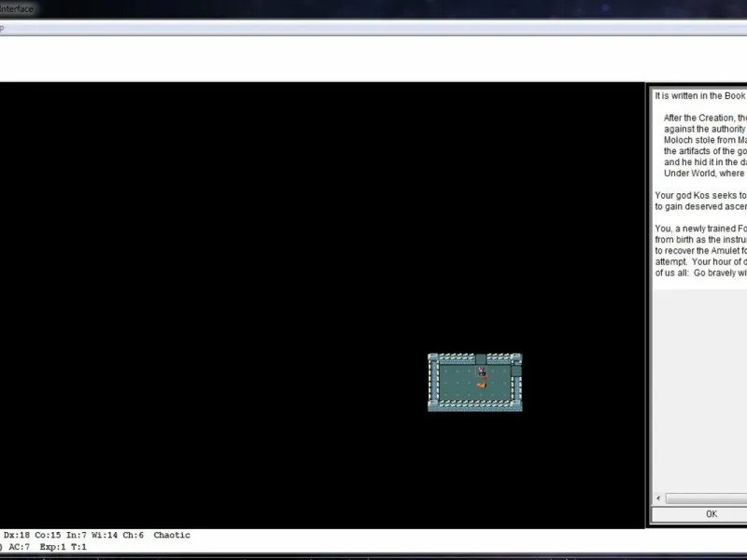Click the "T:1" turn counter in the status line
Viewport: 747px width, 560px height.
point(78,547)
